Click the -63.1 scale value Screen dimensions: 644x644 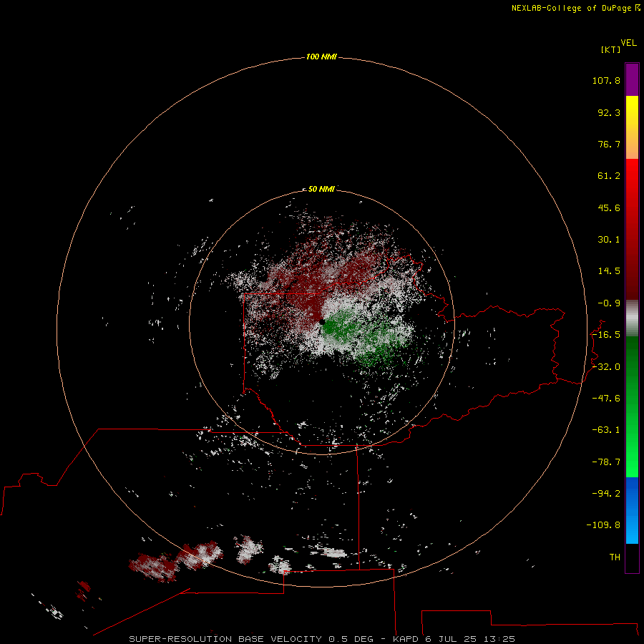[606, 430]
